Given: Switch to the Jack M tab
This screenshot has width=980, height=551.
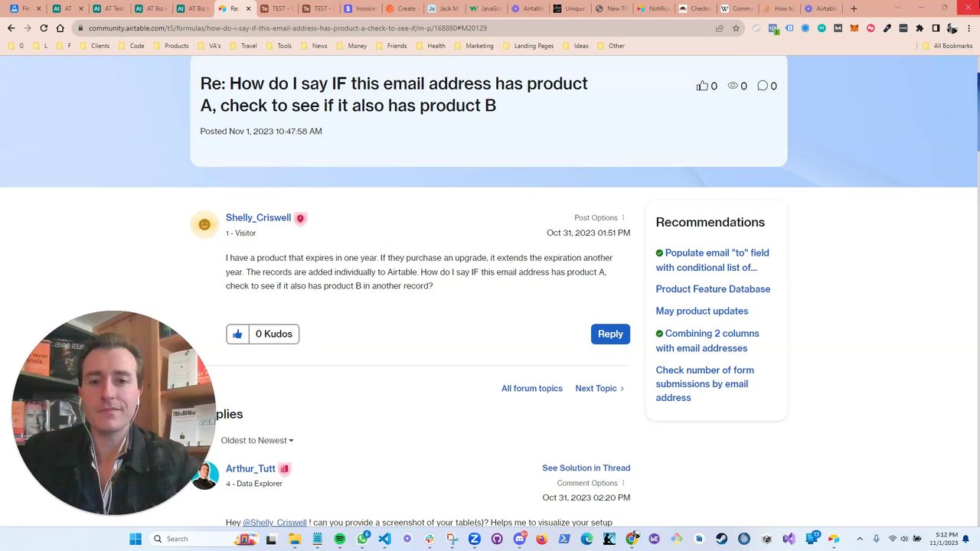Looking at the screenshot, I should (x=443, y=8).
